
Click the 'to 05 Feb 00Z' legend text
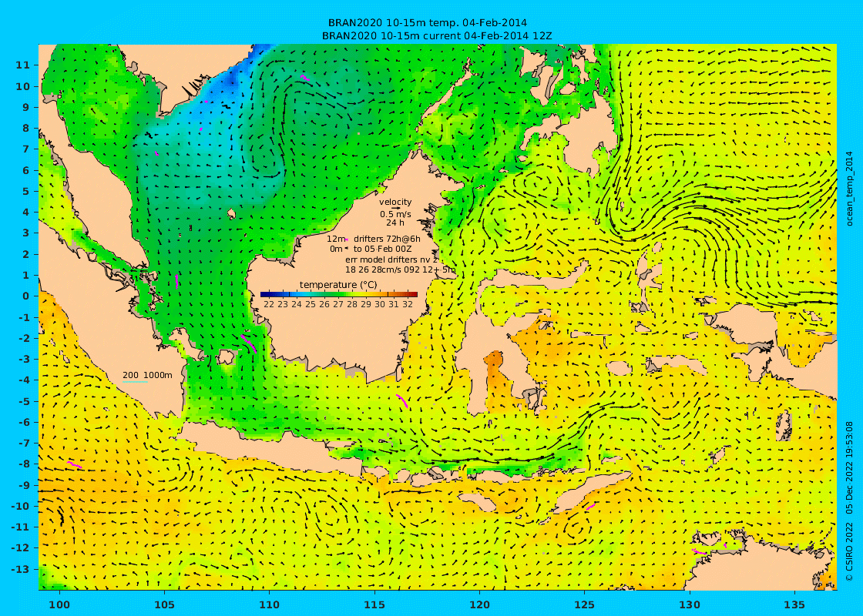tap(382, 249)
